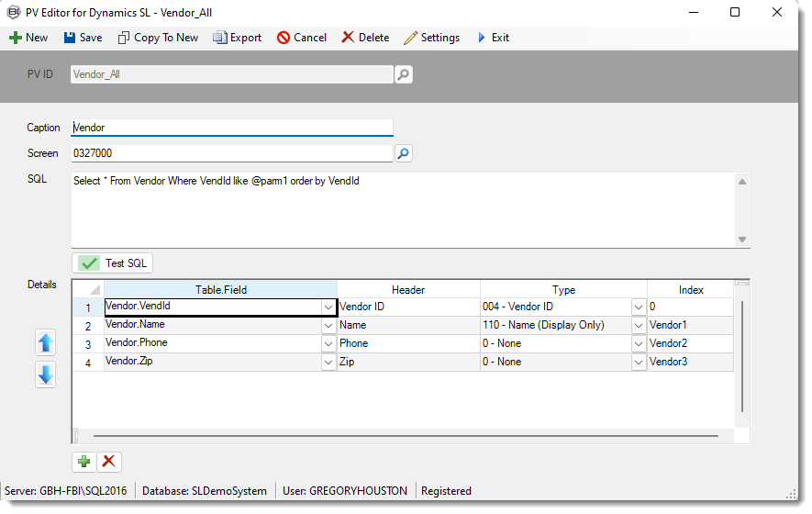
Task: Click inside the SQL statement text area
Action: [403, 210]
